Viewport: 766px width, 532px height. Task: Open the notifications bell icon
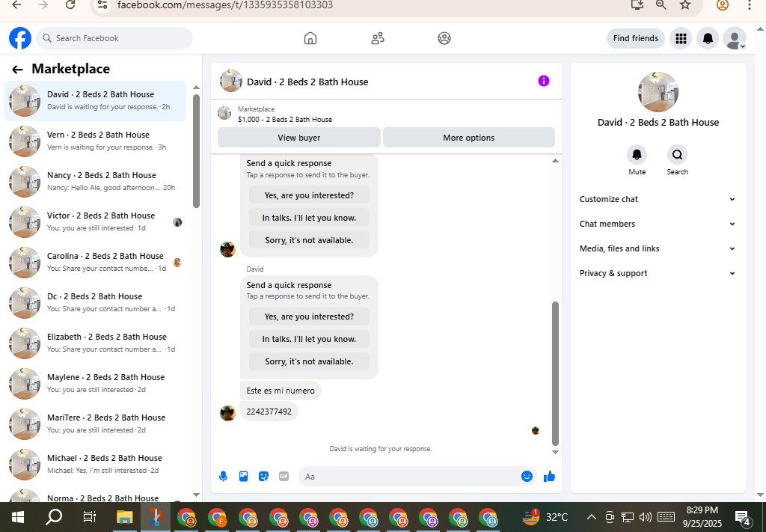click(x=708, y=38)
